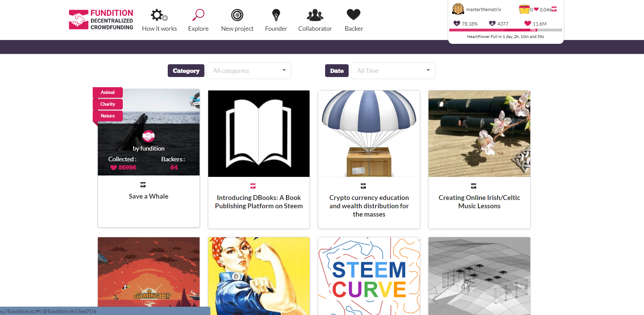Image resolution: width=644 pixels, height=315 pixels.
Task: Click the HeartPower progress bar
Action: click(506, 30)
